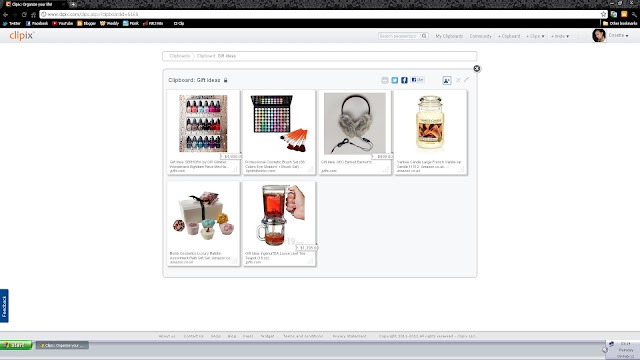This screenshot has width=640, height=360.
Task: Click the taskbar clock
Action: pos(626,350)
